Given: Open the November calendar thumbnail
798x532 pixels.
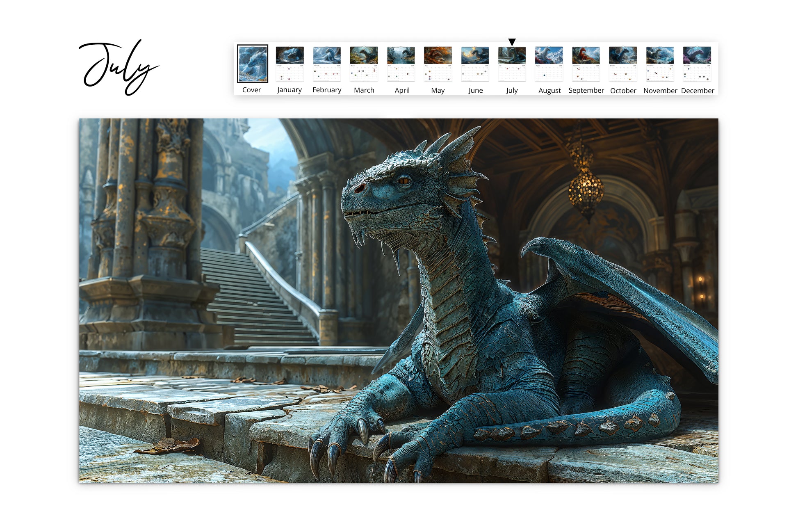Looking at the screenshot, I should point(660,64).
